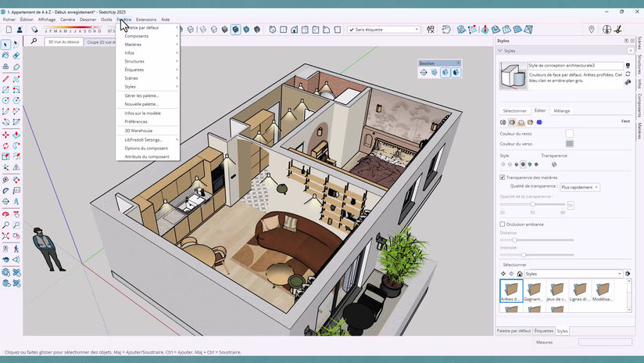Screen dimensions: 644x363
Task: Open the Caméra menu
Action: pyautogui.click(x=67, y=20)
